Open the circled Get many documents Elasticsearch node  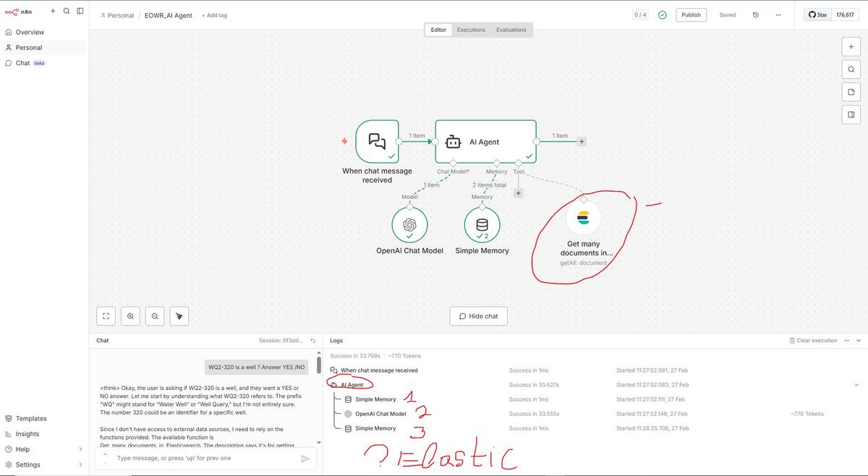click(x=583, y=217)
